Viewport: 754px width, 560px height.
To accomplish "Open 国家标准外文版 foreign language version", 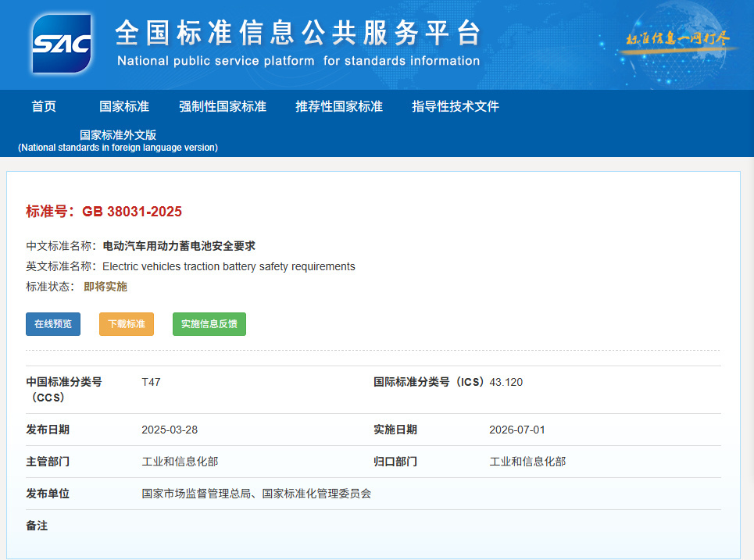I will pos(118,141).
